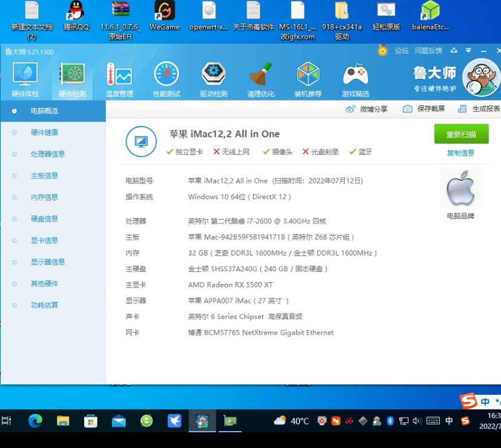Open 问题反馈 feedback link
This screenshot has width=501, height=448.
click(x=428, y=51)
